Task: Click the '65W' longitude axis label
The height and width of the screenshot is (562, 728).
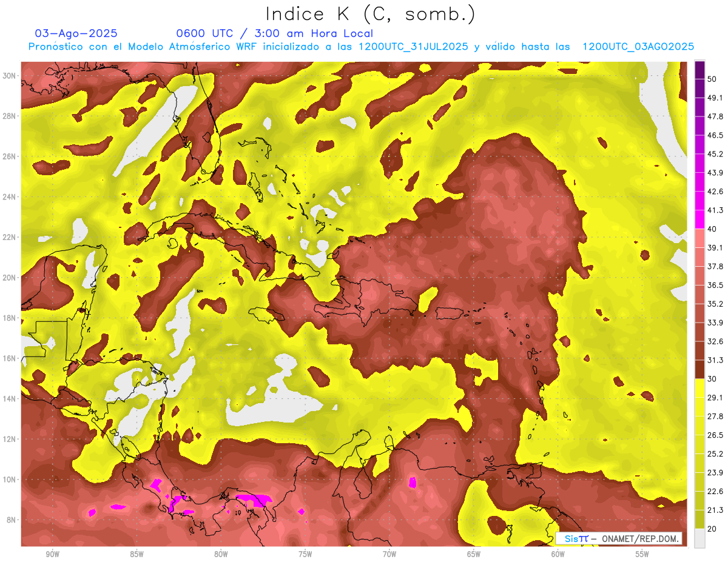Action: [474, 554]
